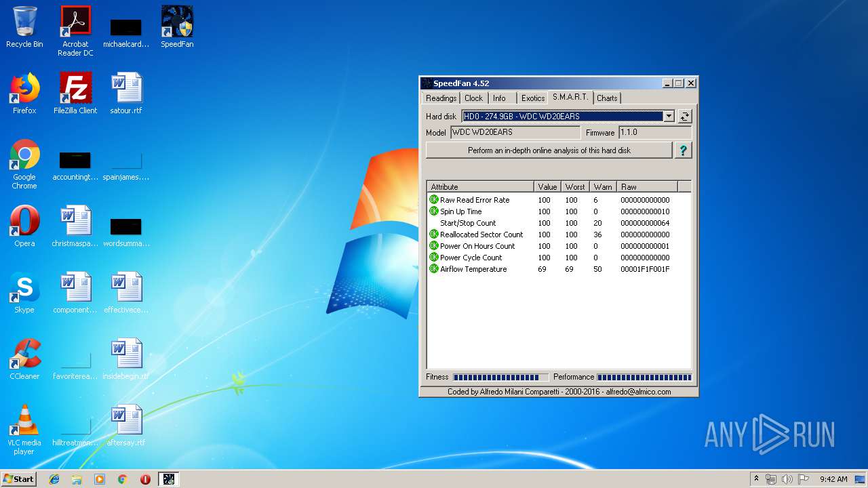The image size is (868, 488).
Task: Click the network icon in system tray
Action: (x=771, y=479)
